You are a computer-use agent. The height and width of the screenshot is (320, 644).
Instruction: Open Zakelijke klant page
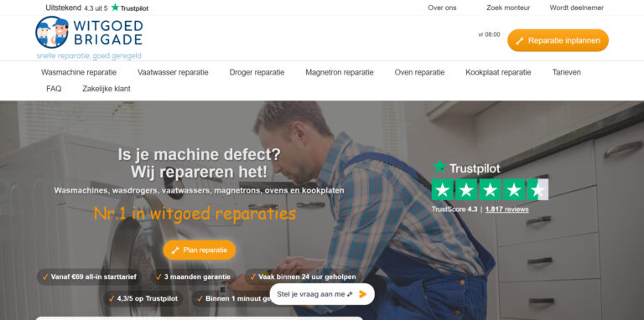(106, 89)
